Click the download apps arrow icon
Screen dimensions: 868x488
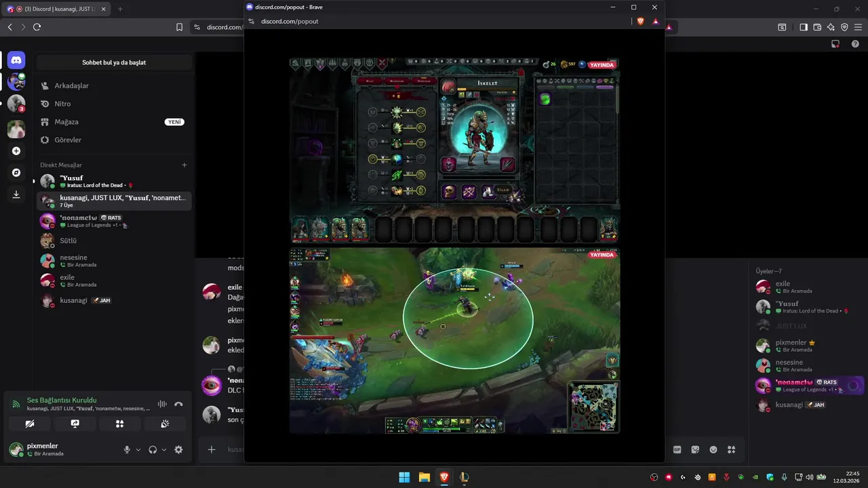[16, 194]
